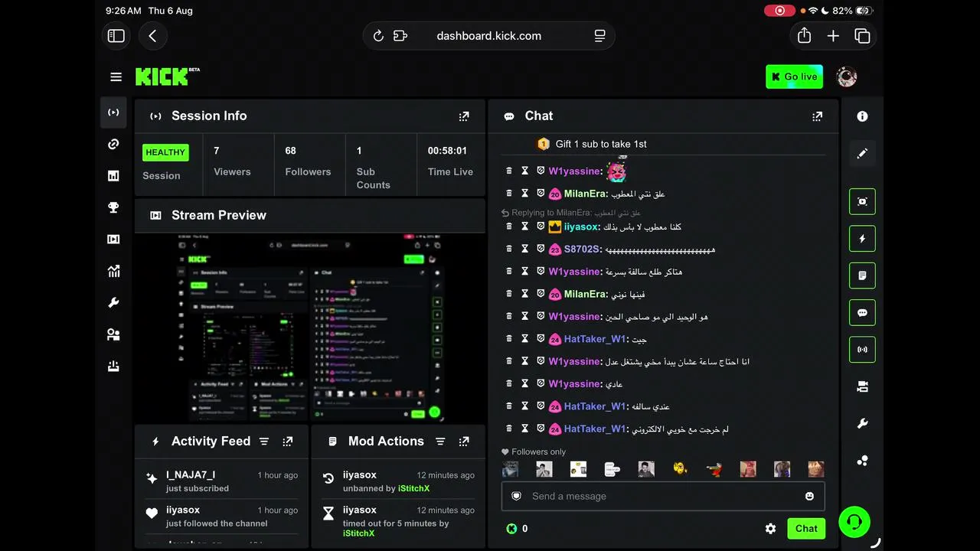Click the Go live button
Viewport: 980px width, 551px height.
coord(794,77)
